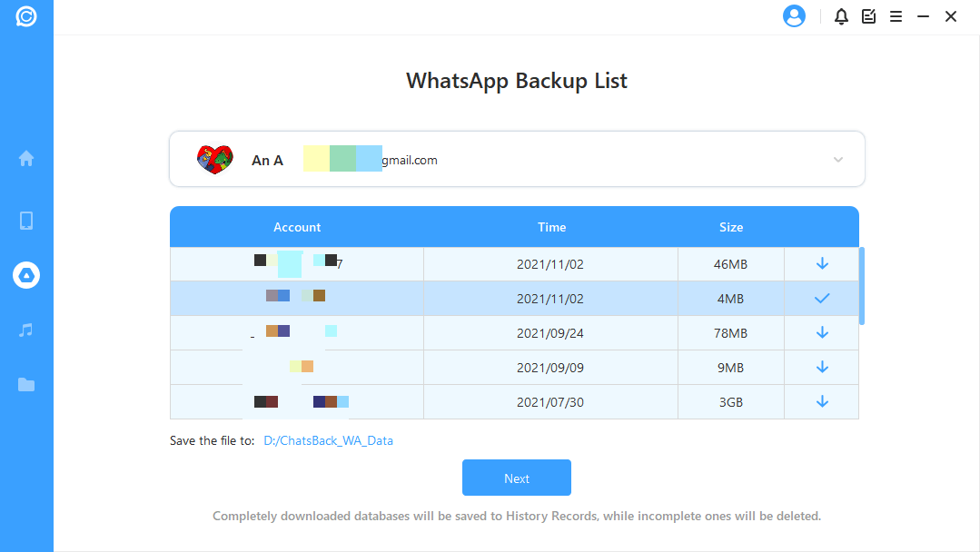Click the 9MB size cell
Viewport: 980px width, 552px height.
[x=730, y=368]
